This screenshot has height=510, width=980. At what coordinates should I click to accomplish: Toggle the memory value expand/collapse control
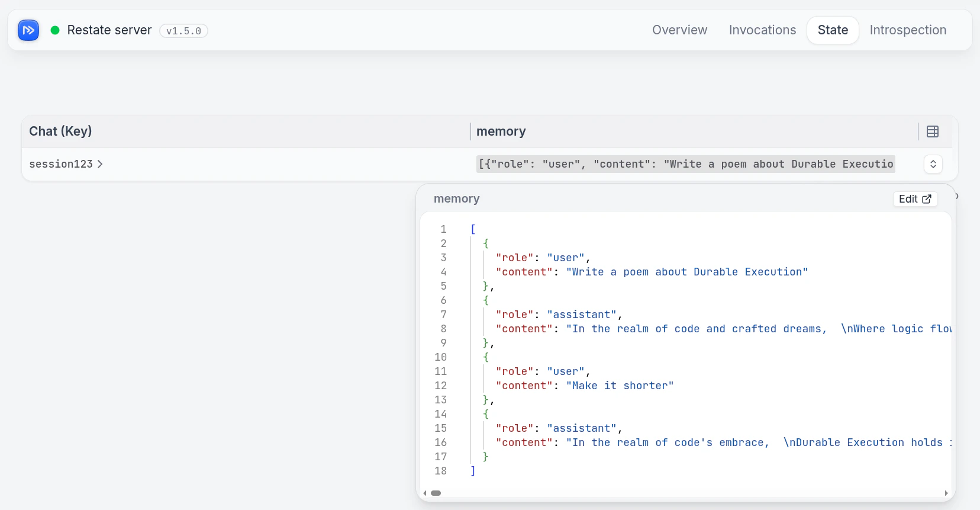click(x=933, y=164)
